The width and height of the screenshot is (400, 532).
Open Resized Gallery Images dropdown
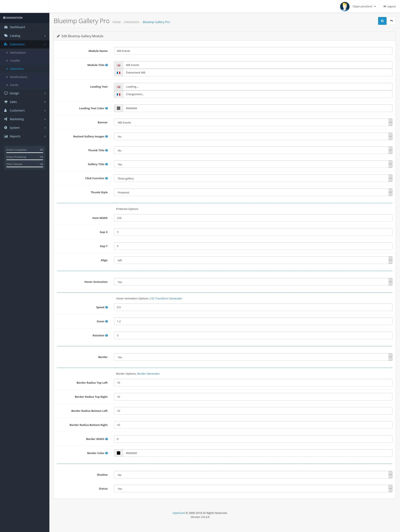click(x=253, y=137)
